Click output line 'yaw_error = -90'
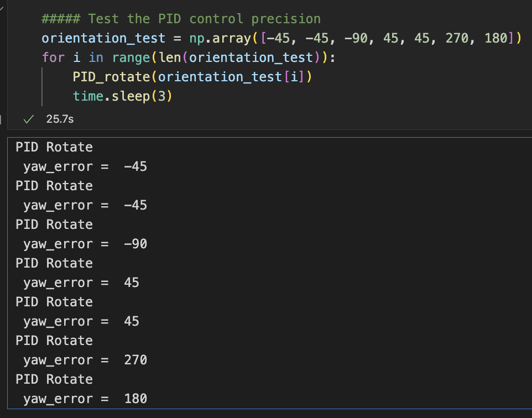 click(x=85, y=244)
